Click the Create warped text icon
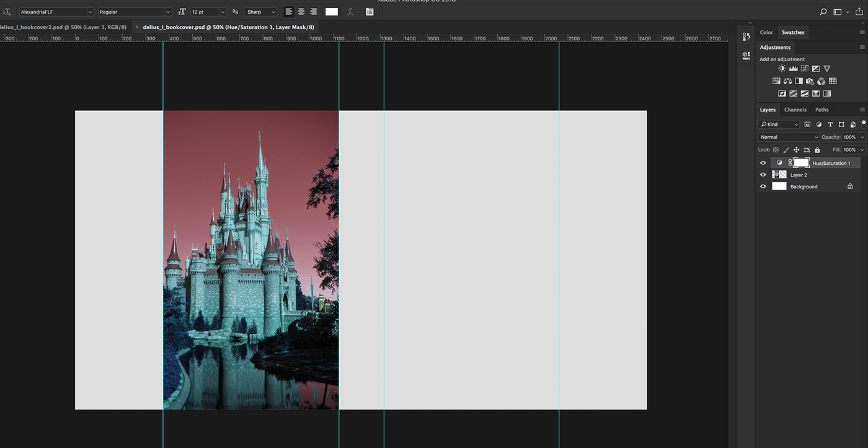The width and height of the screenshot is (868, 448). (350, 12)
